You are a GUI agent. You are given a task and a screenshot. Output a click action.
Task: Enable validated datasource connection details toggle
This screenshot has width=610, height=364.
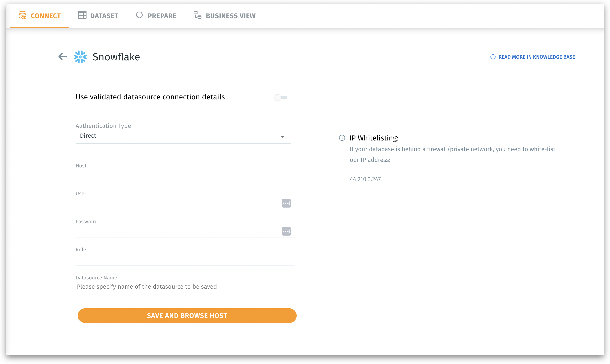coord(281,98)
